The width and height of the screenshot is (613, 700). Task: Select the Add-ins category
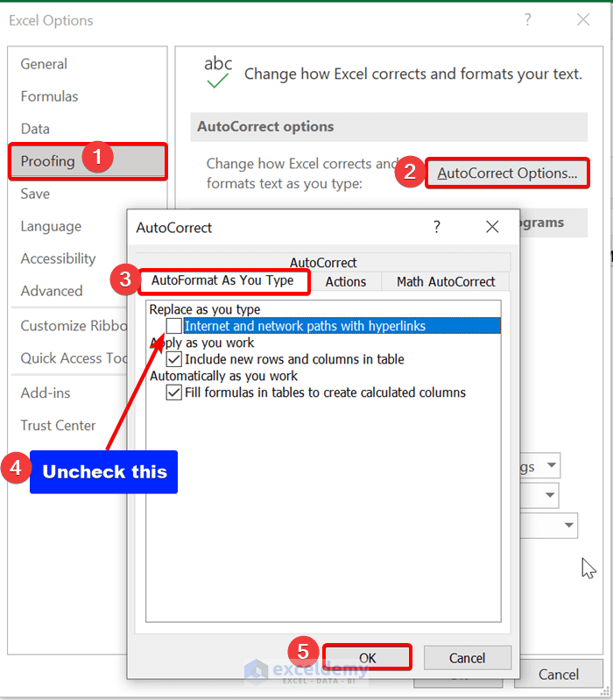[45, 392]
